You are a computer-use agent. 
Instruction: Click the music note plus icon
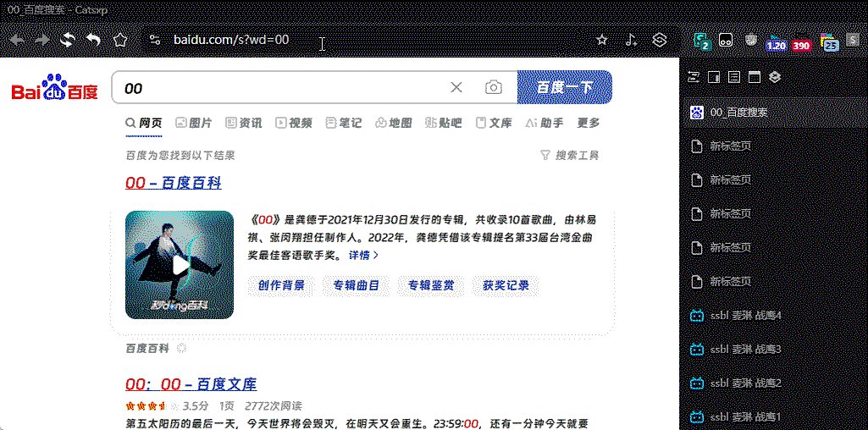tap(631, 40)
